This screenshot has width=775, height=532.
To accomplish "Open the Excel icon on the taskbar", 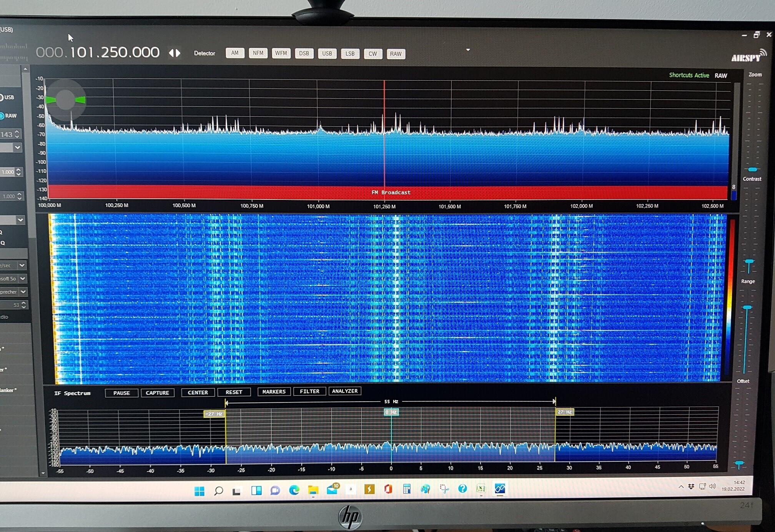I will (x=481, y=489).
